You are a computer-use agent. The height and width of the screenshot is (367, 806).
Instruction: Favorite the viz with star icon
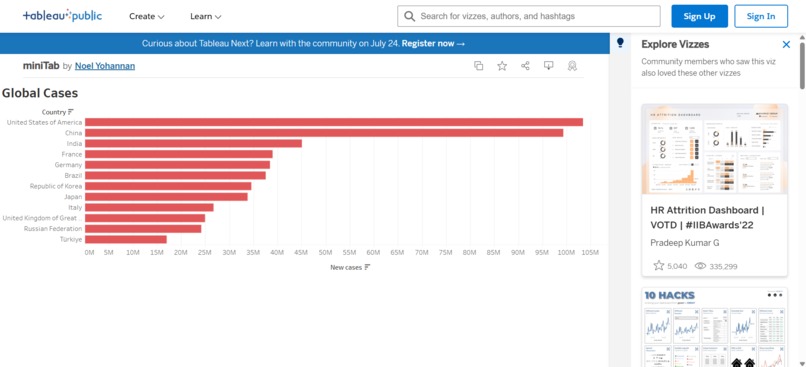pos(502,66)
